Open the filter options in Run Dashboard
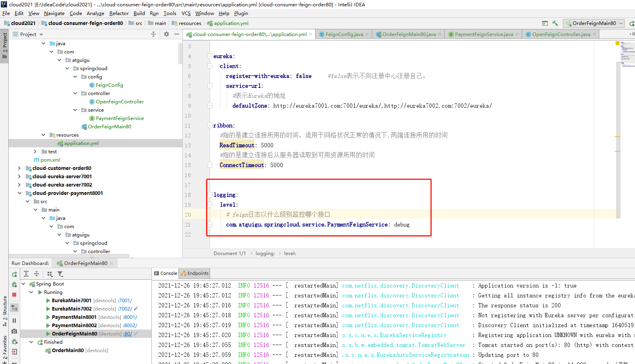635x364 pixels. [60, 274]
